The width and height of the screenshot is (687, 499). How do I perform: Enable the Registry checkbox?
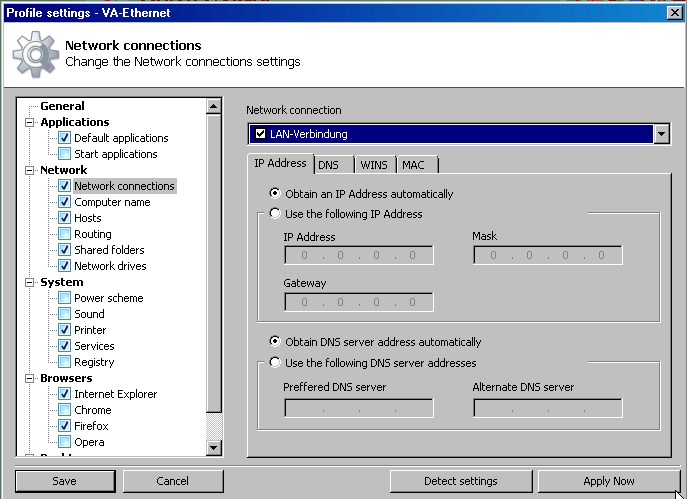[x=64, y=362]
